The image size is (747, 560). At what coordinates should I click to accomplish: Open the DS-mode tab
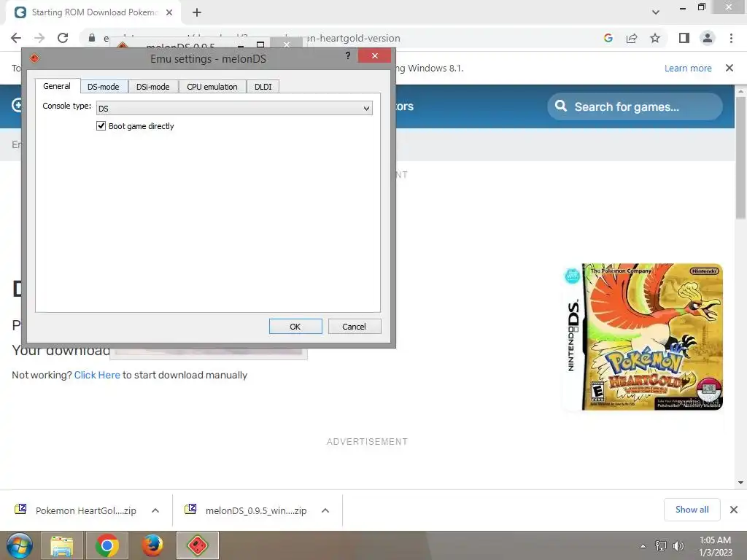(x=104, y=87)
